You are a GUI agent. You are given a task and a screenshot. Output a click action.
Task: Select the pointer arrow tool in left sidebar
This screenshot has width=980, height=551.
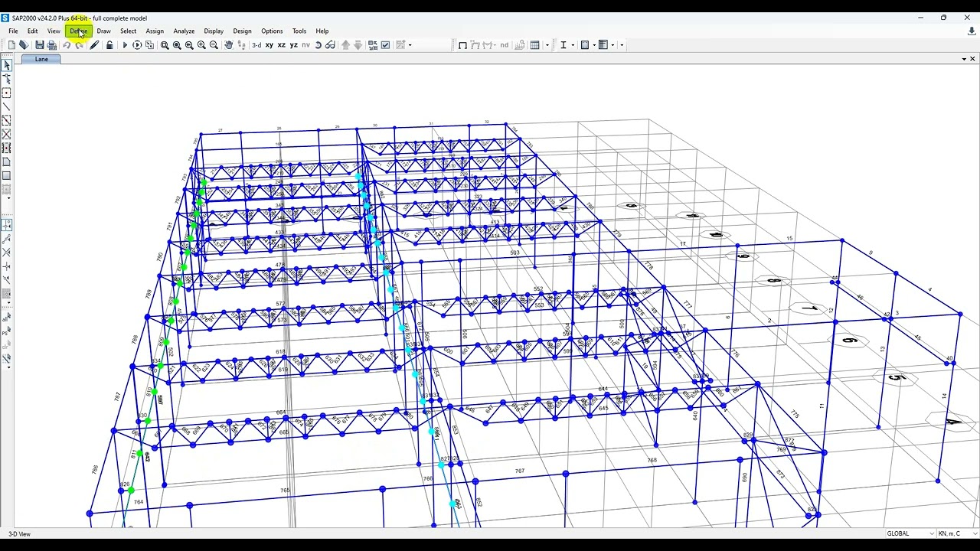pyautogui.click(x=7, y=65)
